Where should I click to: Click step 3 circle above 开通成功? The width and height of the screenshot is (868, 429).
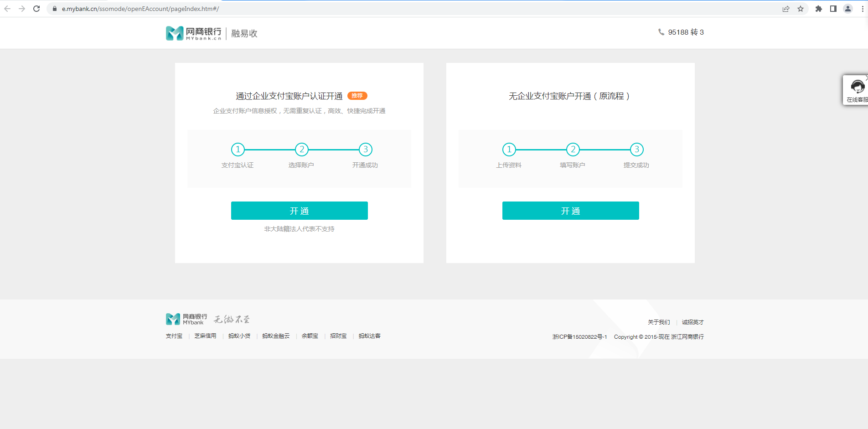tap(366, 150)
